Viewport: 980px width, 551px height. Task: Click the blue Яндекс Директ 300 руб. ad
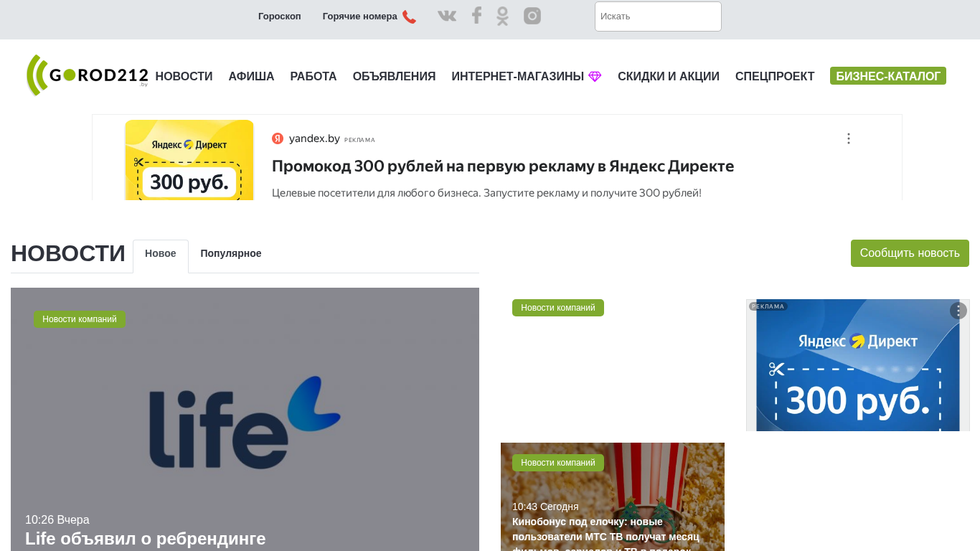[858, 365]
